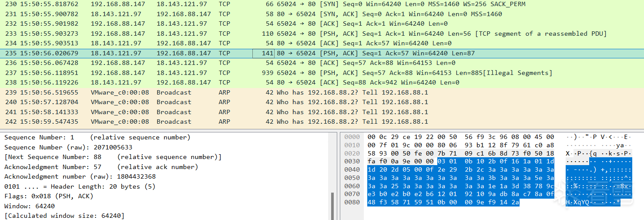The height and width of the screenshot is (220, 644).
Task: Select packet 236 with Seq=57 Ack=88 Len=0
Action: [x=322, y=63]
